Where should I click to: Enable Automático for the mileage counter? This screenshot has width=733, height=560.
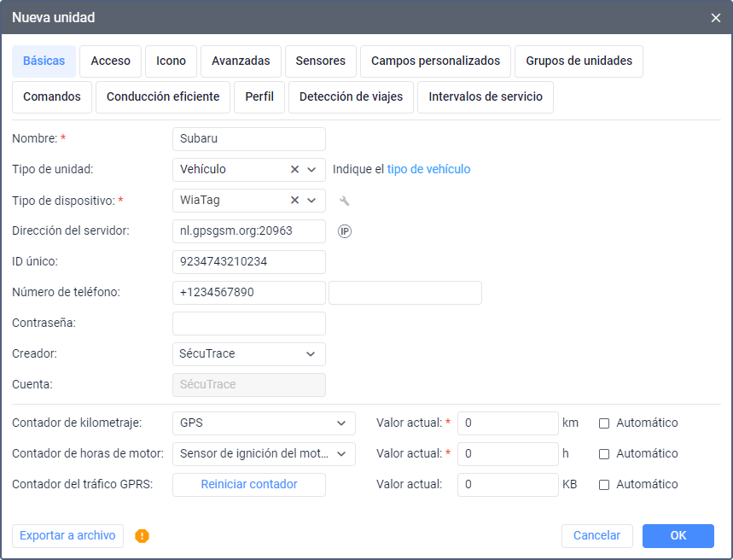(x=604, y=423)
